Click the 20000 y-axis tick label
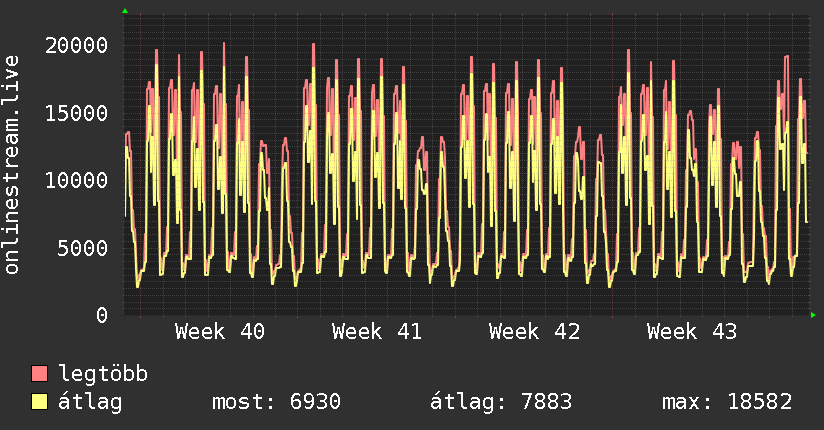Image resolution: width=824 pixels, height=430 pixels. [x=77, y=45]
